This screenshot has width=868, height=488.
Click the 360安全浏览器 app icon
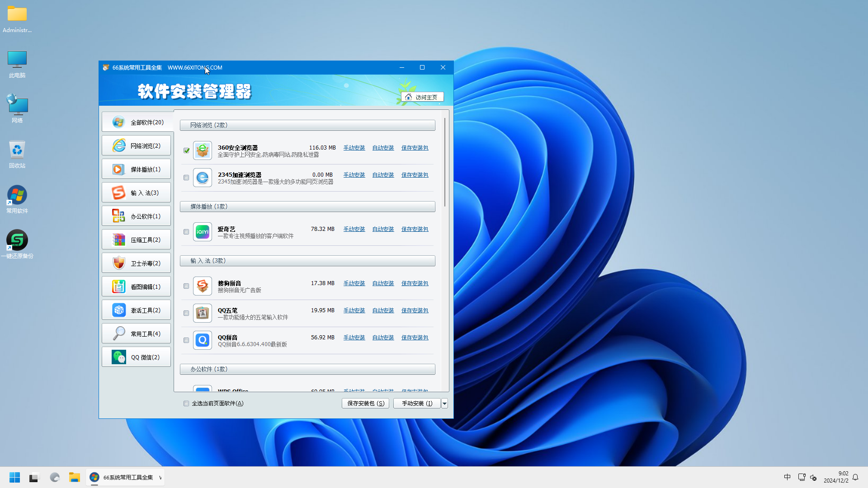tap(203, 150)
